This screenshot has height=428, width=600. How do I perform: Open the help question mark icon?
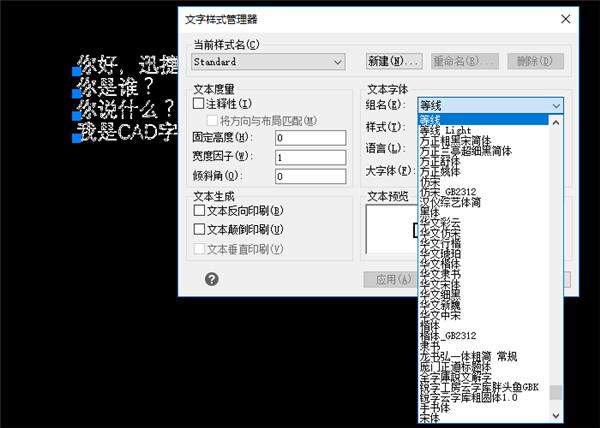click(212, 279)
